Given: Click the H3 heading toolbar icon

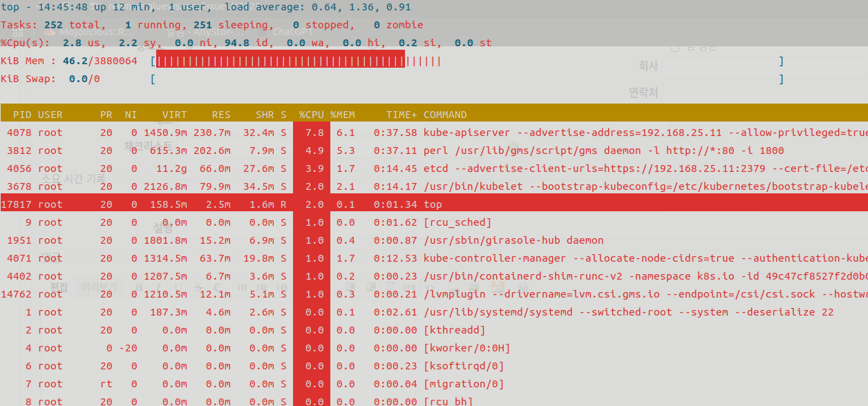Looking at the screenshot, I should pos(281,287).
